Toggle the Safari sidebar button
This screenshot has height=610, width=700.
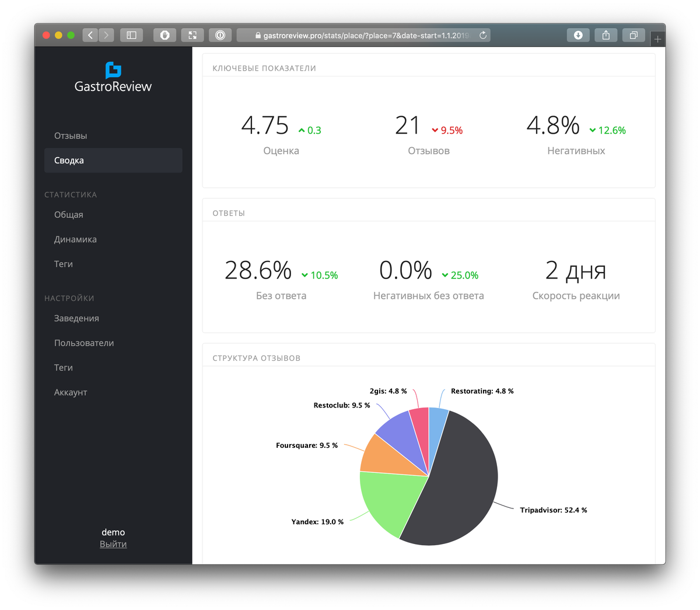click(132, 35)
